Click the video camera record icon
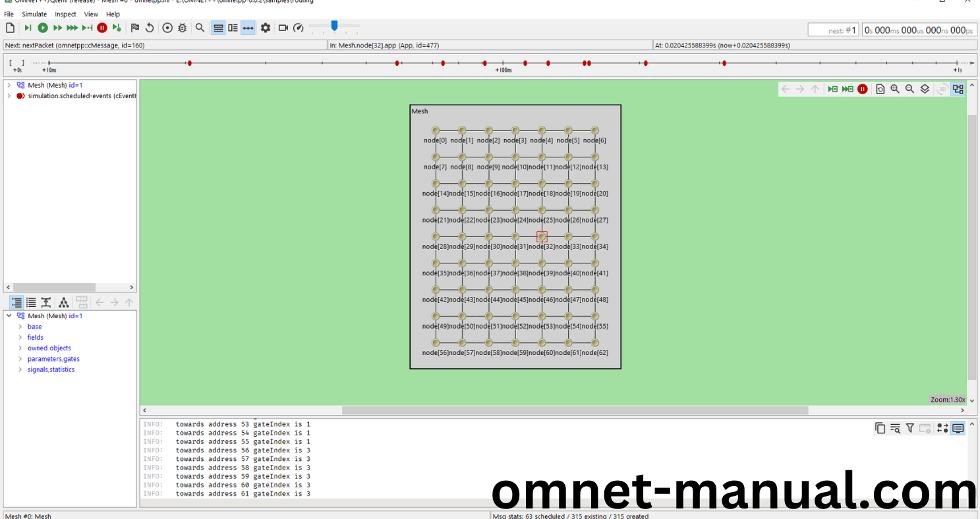Viewport: 980px width, 519px height. [x=283, y=28]
